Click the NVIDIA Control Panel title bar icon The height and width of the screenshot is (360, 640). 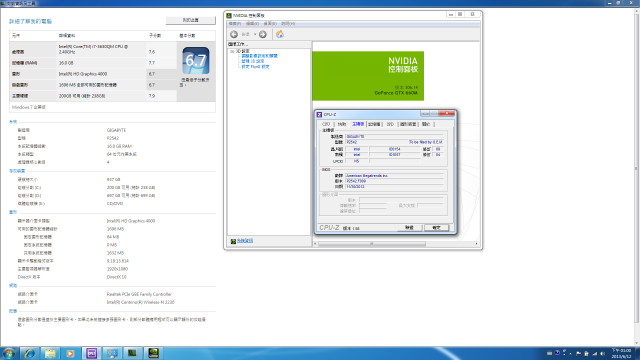[229, 16]
